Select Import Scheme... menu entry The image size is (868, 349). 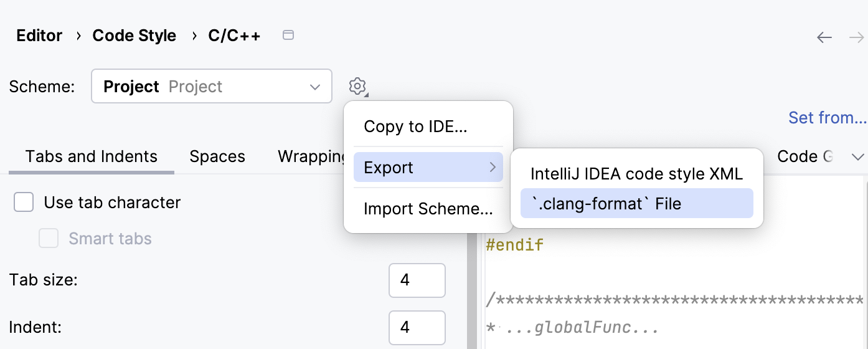click(x=428, y=209)
